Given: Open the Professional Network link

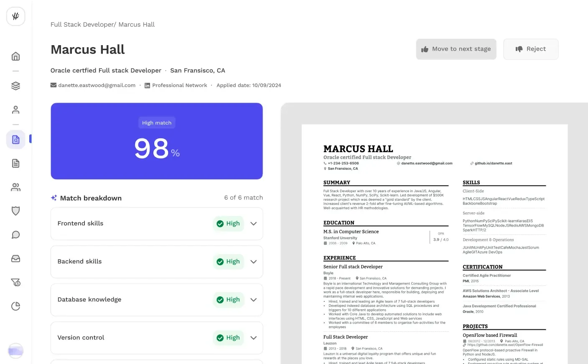Looking at the screenshot, I should [x=180, y=85].
